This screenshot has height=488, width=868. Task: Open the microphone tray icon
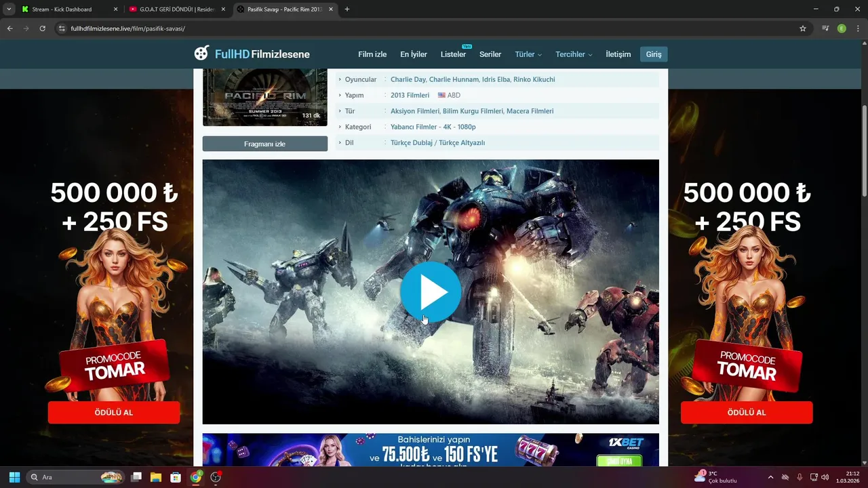[x=800, y=477]
